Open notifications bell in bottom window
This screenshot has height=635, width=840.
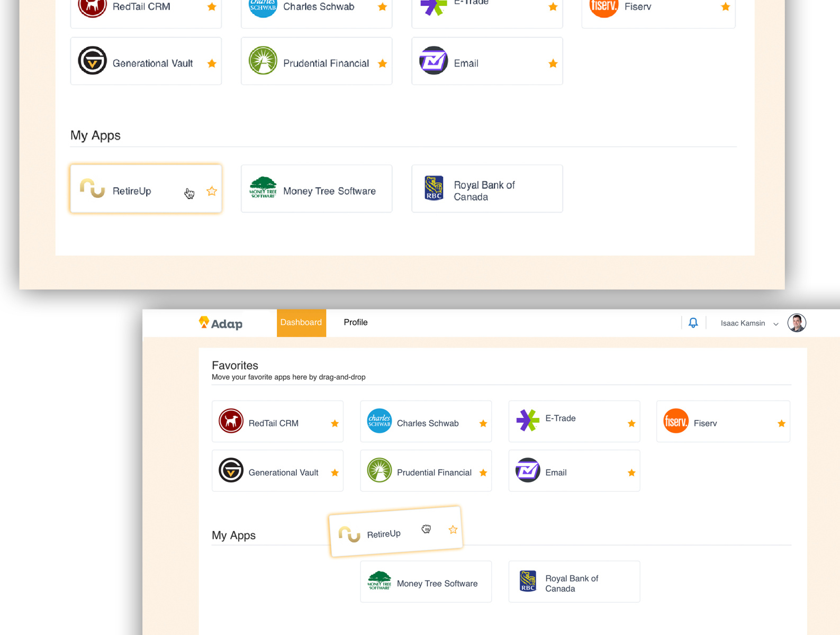tap(693, 322)
